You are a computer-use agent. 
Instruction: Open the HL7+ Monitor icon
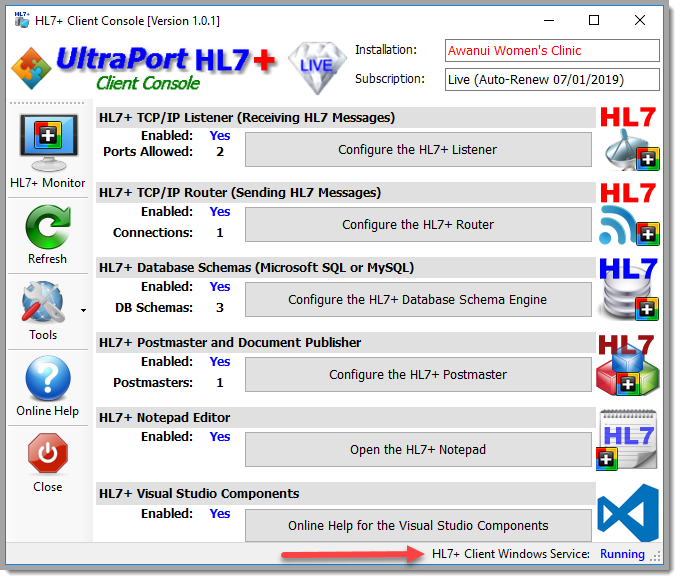[49, 143]
